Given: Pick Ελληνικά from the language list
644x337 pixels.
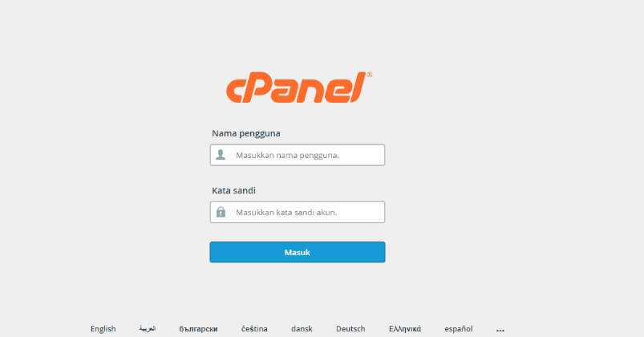Looking at the screenshot, I should pos(404,329).
